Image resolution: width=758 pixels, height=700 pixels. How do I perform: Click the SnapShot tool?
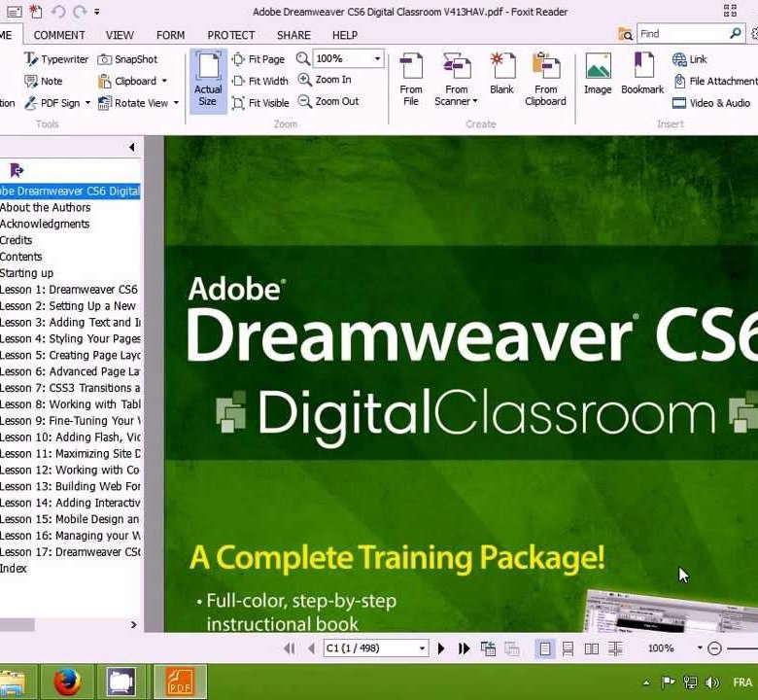[127, 59]
